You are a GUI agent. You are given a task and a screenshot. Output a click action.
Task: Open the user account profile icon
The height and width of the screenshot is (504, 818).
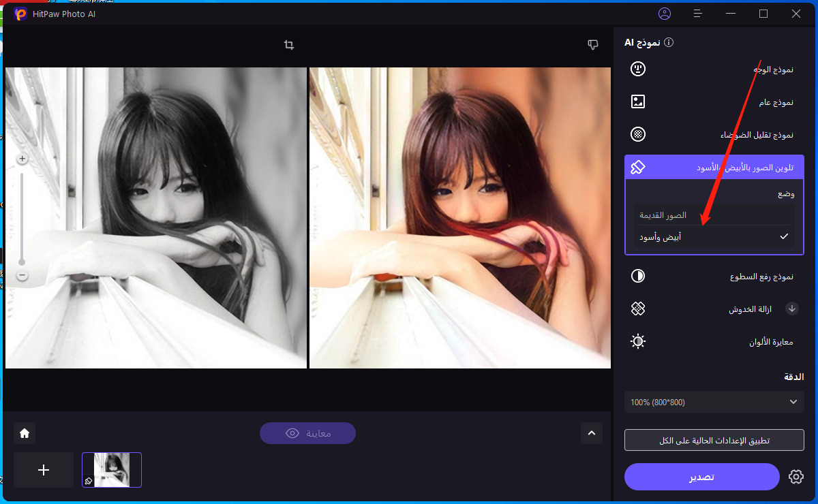665,14
